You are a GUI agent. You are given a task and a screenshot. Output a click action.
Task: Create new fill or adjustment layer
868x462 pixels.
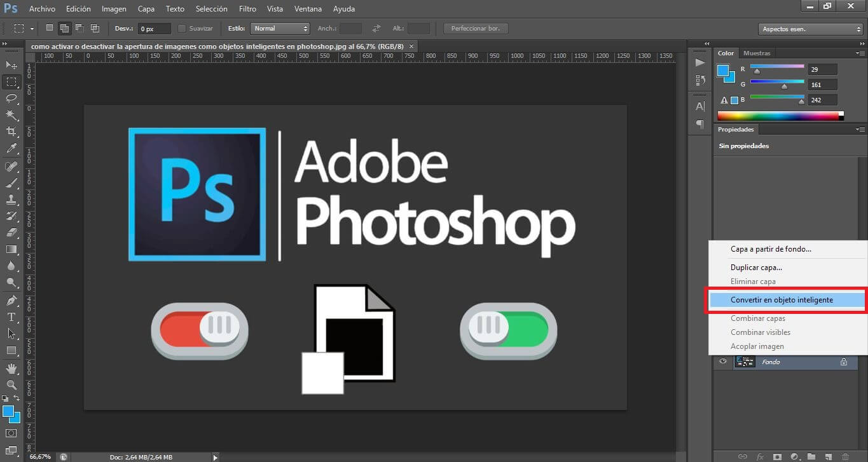pyautogui.click(x=794, y=456)
